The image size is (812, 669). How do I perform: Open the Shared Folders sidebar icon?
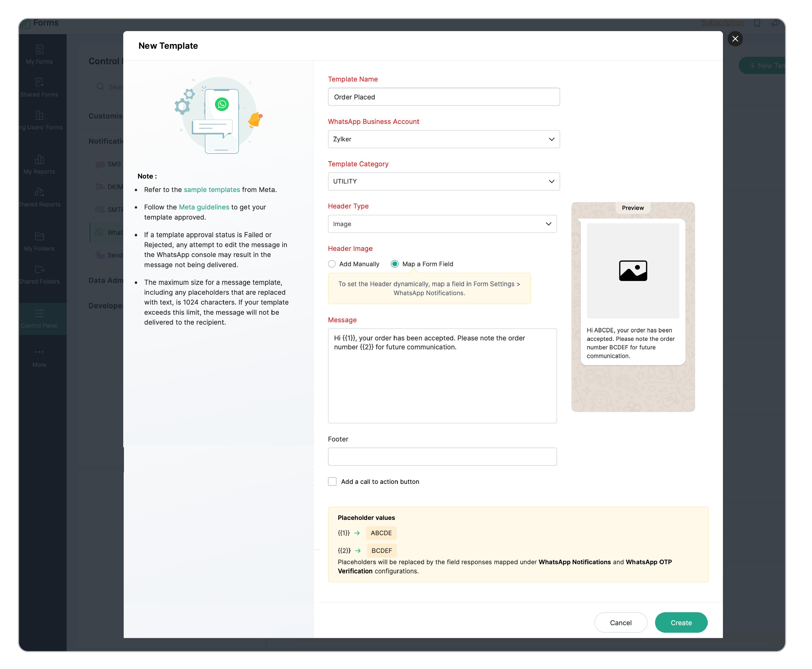[39, 269]
